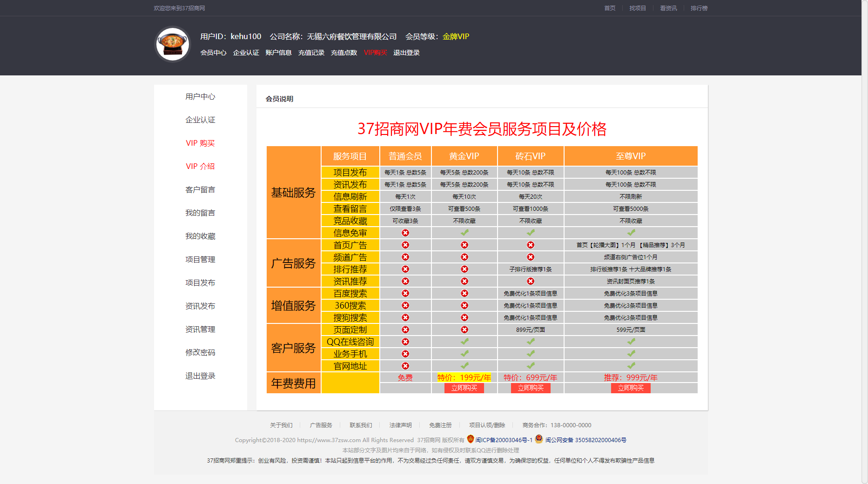Click green check for 业务手机 砖石VIP
The height and width of the screenshot is (484, 868).
pyautogui.click(x=531, y=353)
